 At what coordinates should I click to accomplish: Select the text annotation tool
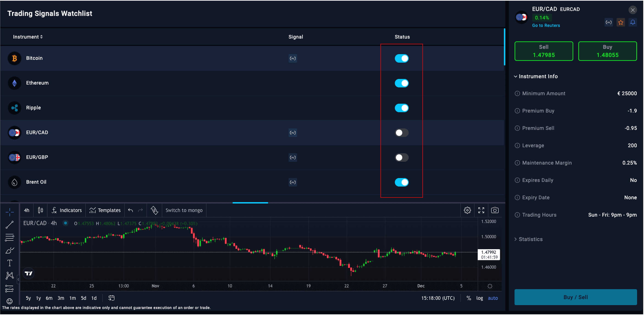click(9, 263)
